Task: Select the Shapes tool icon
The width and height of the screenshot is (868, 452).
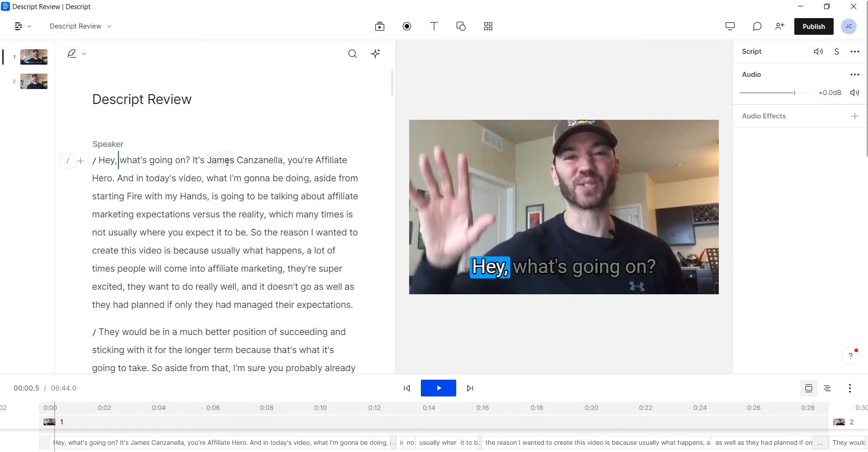Action: [461, 26]
